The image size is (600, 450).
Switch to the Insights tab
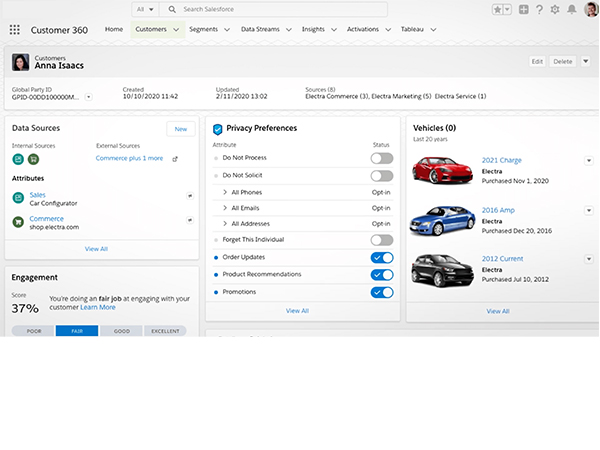pos(313,29)
